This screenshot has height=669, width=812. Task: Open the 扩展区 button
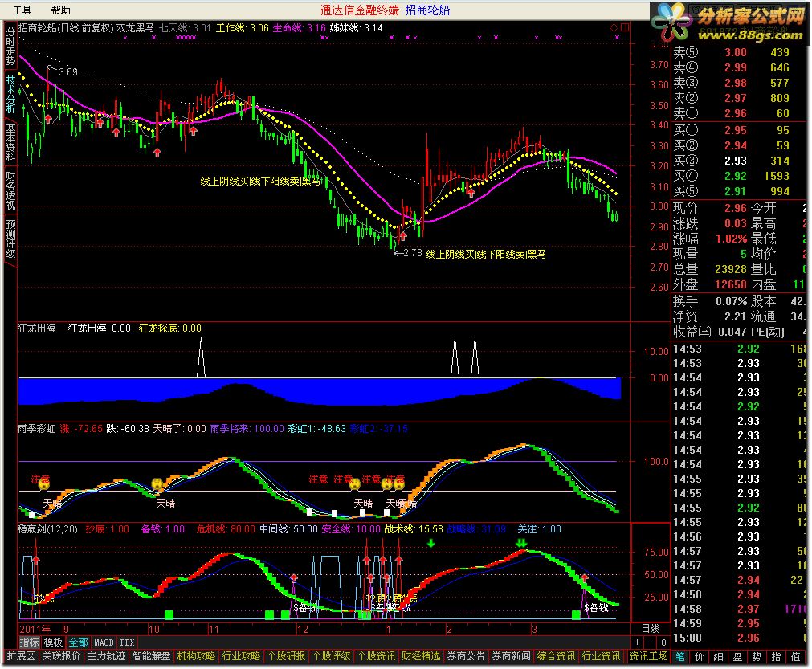point(21,657)
